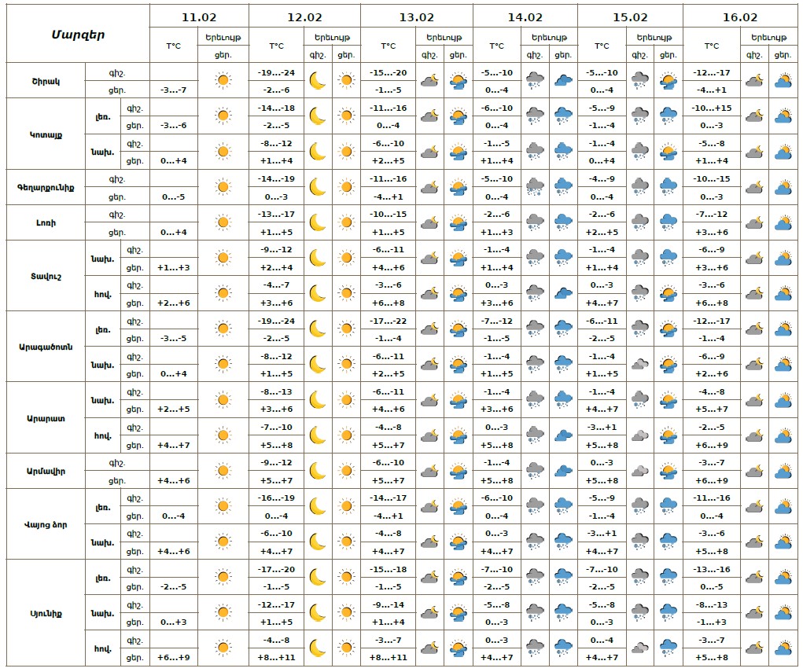The width and height of the screenshot is (803, 672).
Task: Click Արմավիր daytime cloud icon on 14.02
Action: pos(563,471)
